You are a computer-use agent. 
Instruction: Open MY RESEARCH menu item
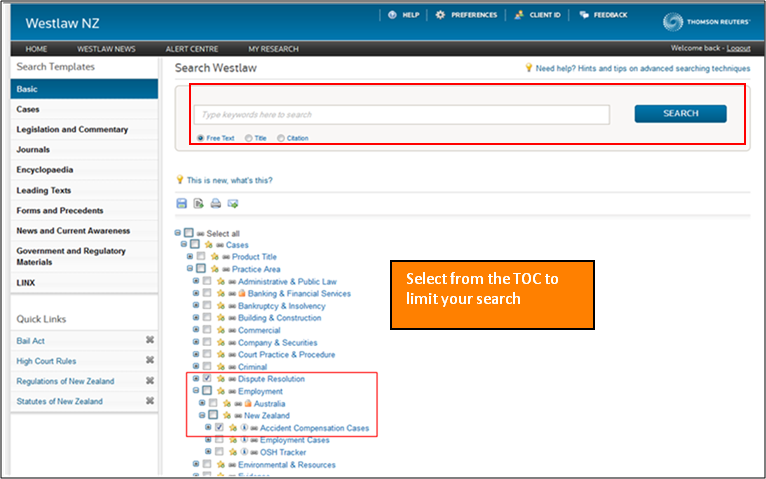[x=273, y=49]
